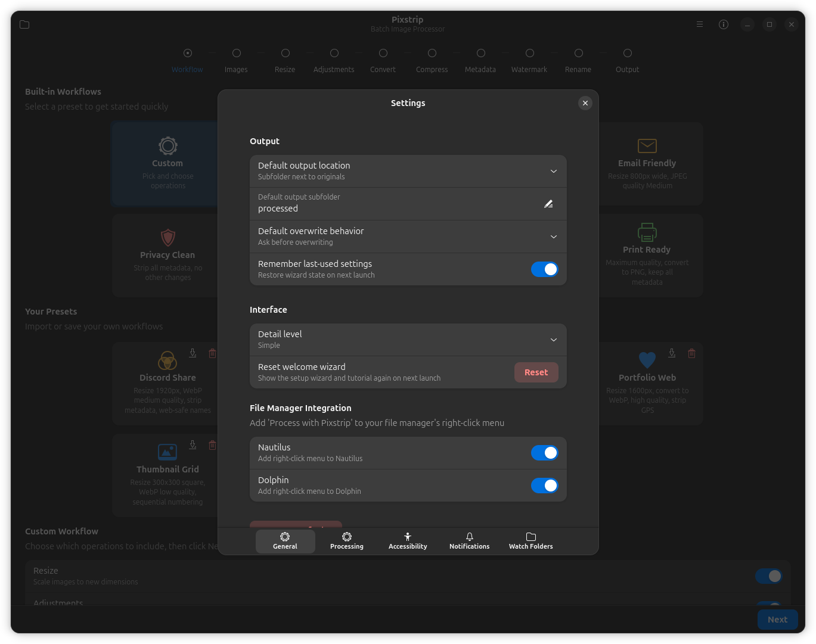Delete the Portfolio Web preset
This screenshot has height=644, width=816.
(x=691, y=353)
